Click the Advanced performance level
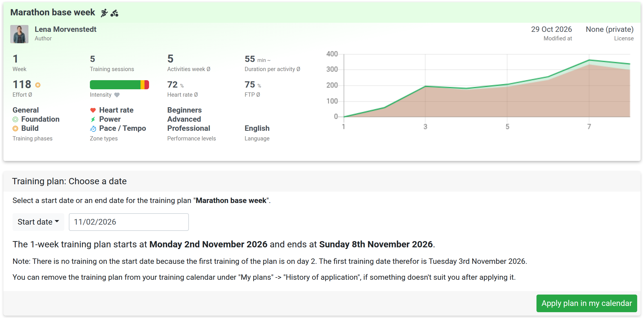This screenshot has width=644, height=319. pyautogui.click(x=184, y=119)
